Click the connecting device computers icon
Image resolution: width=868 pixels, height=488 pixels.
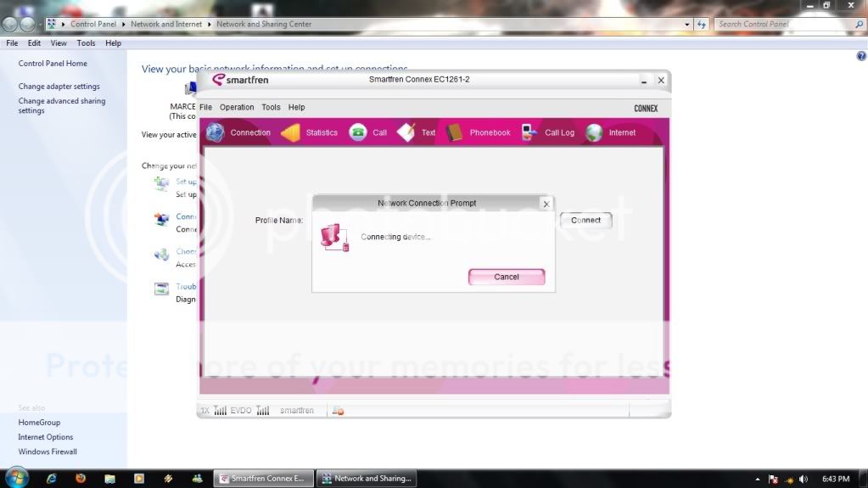(335, 237)
